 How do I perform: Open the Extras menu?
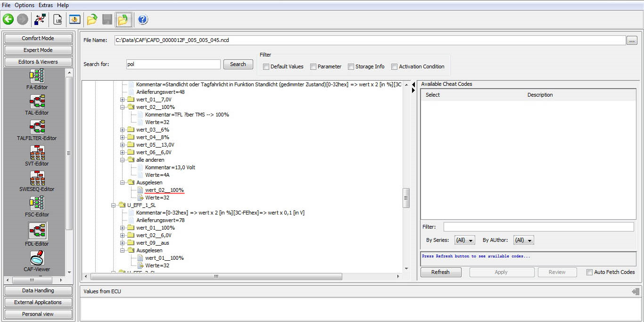click(x=46, y=5)
